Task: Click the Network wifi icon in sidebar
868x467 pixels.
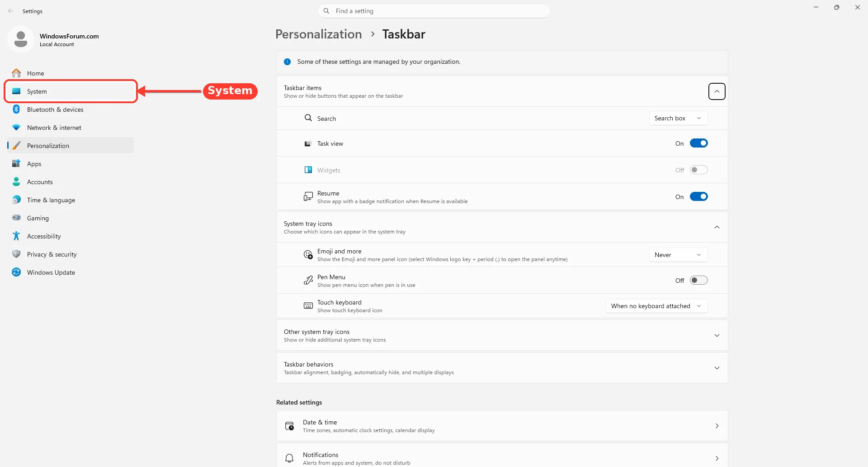Action: [x=16, y=128]
